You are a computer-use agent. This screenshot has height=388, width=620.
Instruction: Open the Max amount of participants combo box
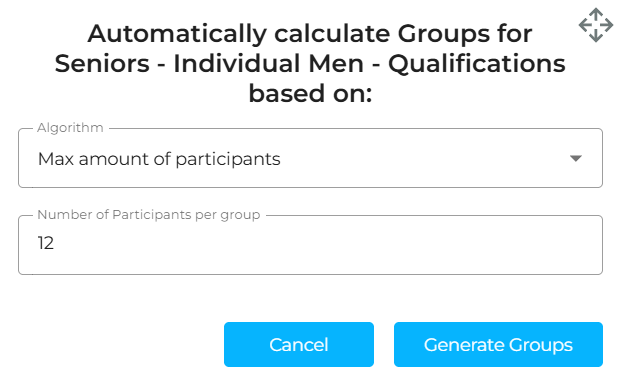coord(310,158)
